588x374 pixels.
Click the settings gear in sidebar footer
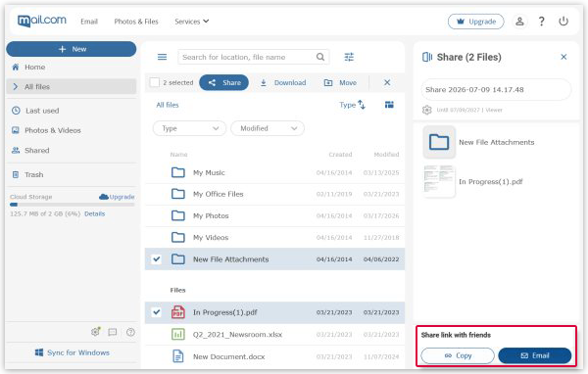[96, 332]
